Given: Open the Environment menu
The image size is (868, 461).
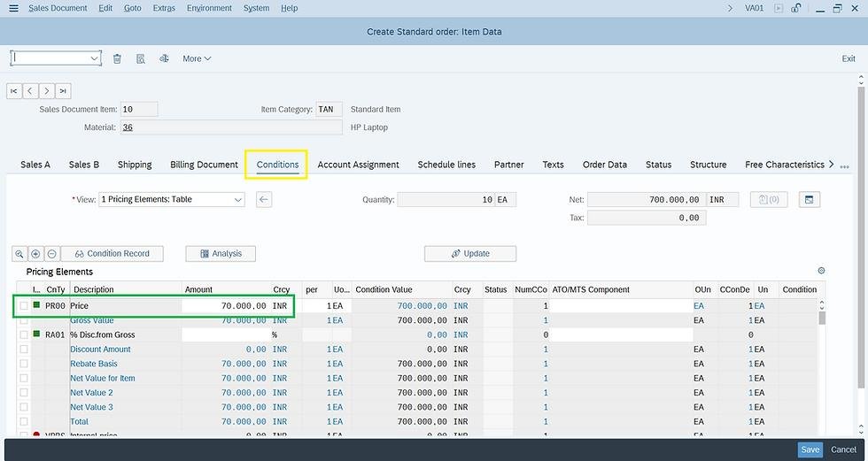Looking at the screenshot, I should [x=209, y=8].
